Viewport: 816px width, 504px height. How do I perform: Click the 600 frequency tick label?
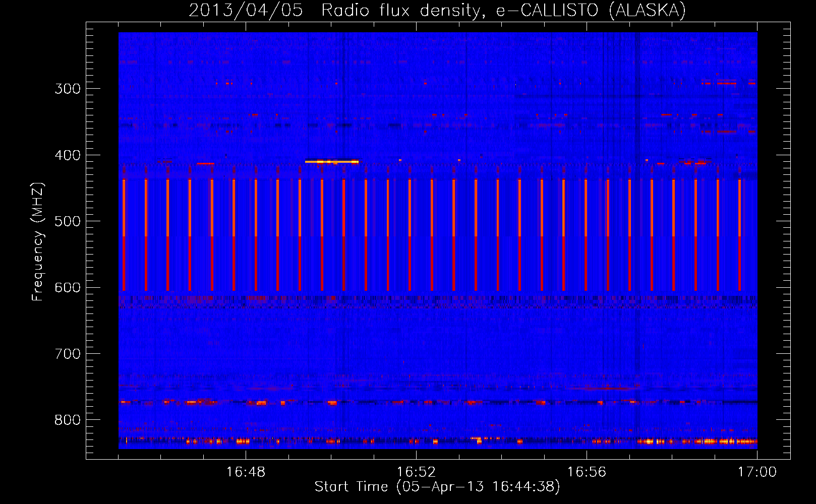tap(68, 288)
